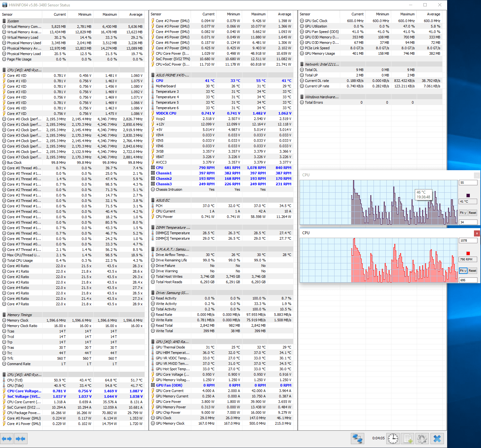Click the thermometer icon beside CPU (Tctl)
Viewport: 481px width, 448px height.
(4, 380)
